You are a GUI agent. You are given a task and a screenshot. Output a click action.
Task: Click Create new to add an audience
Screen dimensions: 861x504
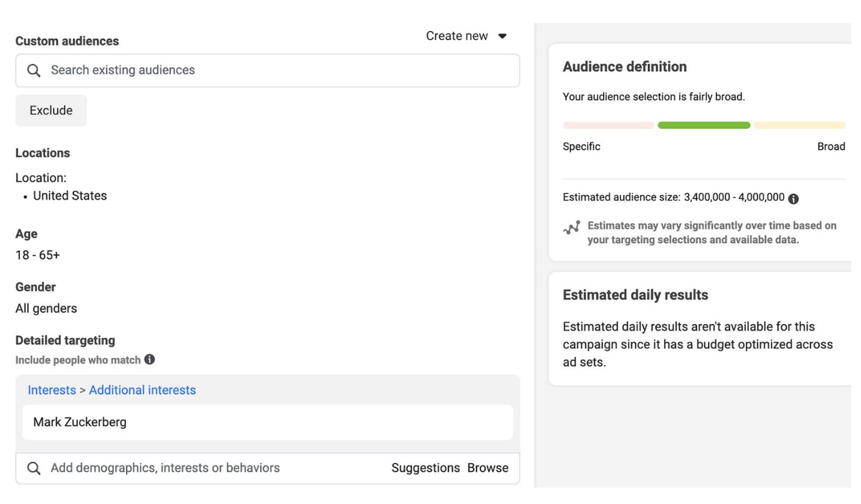(x=457, y=36)
